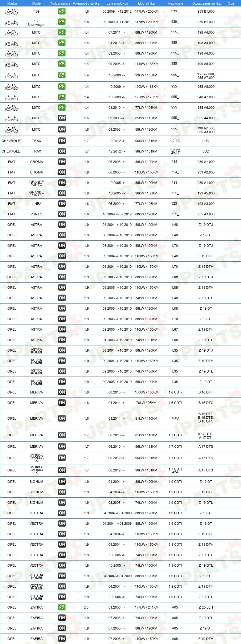The width and height of the screenshot is (241, 644).
Task: Click the ON icon in the Fiat Linea row
Action: 62,204
